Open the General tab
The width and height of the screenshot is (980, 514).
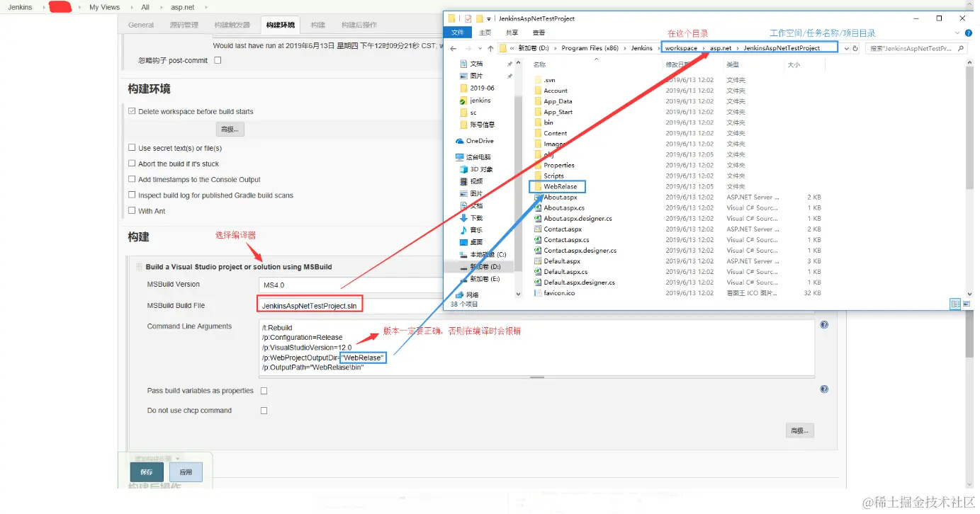141,25
